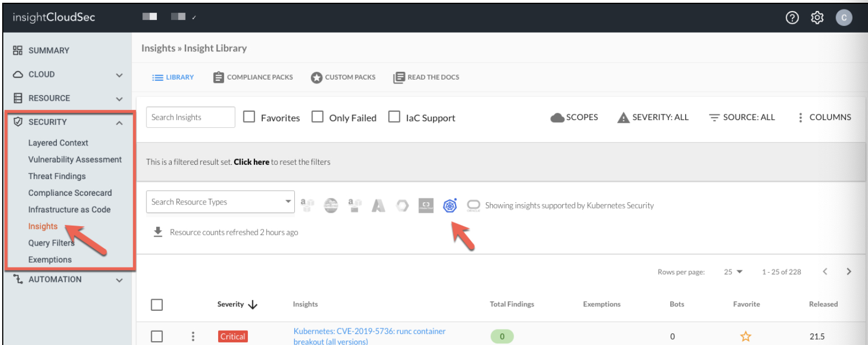Toggle the IaC Support checkbox
This screenshot has width=868, height=345.
(394, 117)
